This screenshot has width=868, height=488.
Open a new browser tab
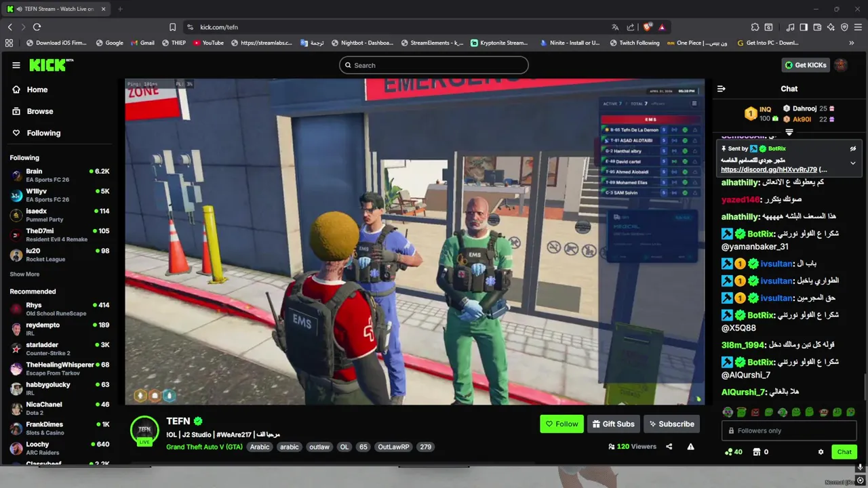(120, 9)
